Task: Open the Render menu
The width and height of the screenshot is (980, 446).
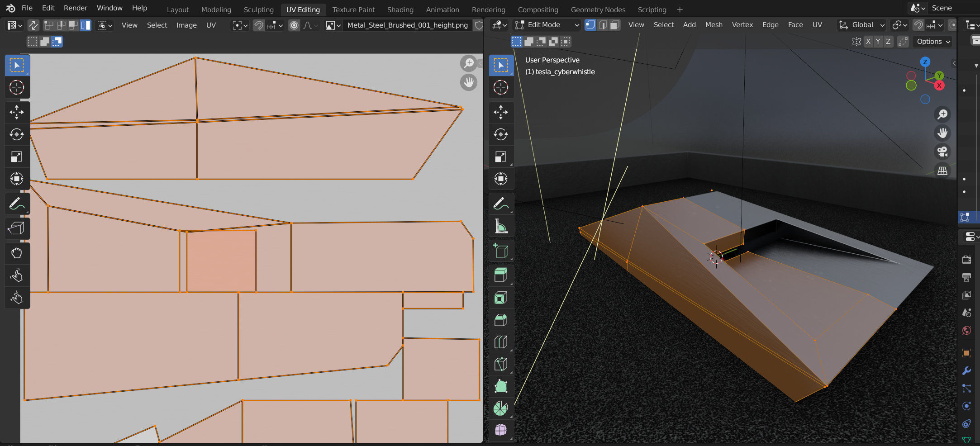Action: 76,8
